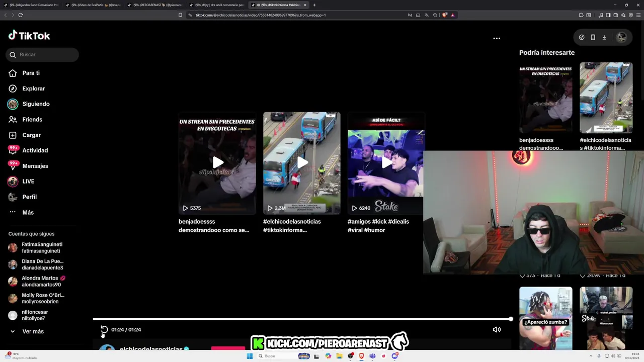Click the translate page icon

point(427,15)
